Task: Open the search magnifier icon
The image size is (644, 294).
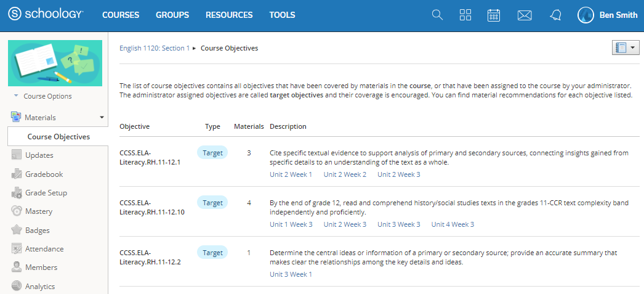Action: point(437,15)
